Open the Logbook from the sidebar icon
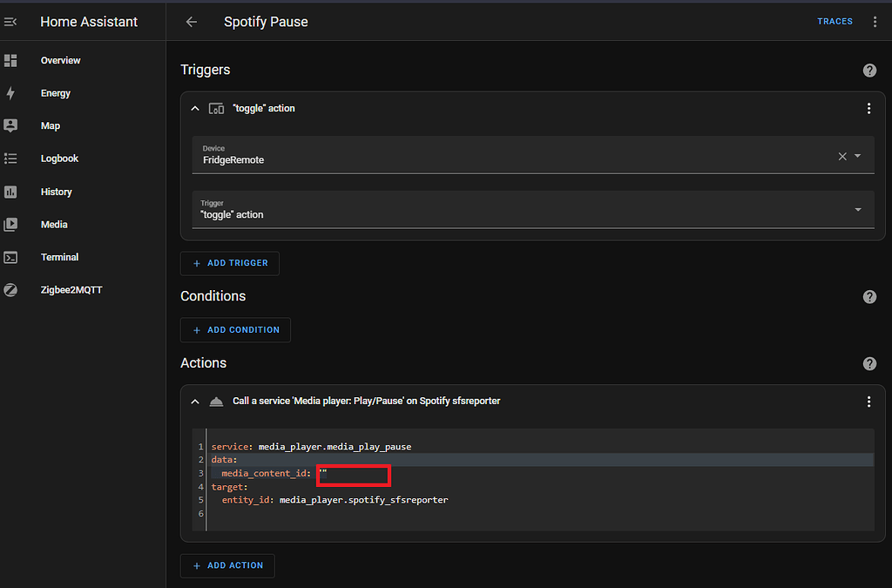This screenshot has width=892, height=588. coord(10,158)
